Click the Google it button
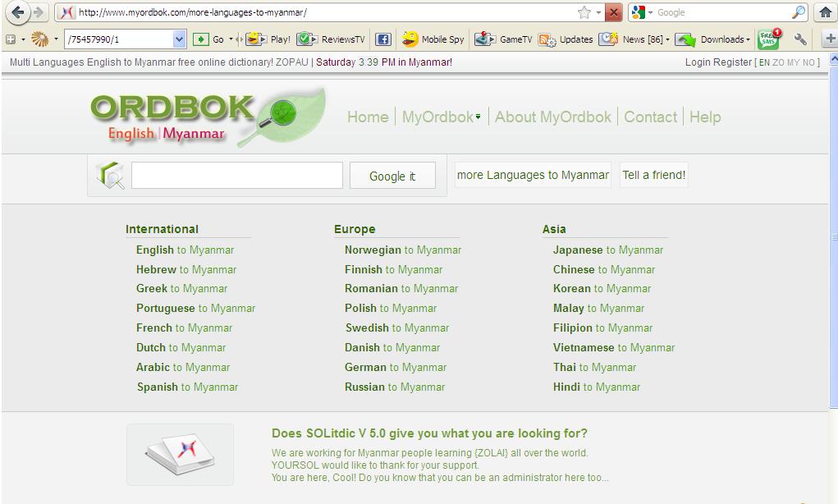This screenshot has height=504, width=838. (x=392, y=176)
